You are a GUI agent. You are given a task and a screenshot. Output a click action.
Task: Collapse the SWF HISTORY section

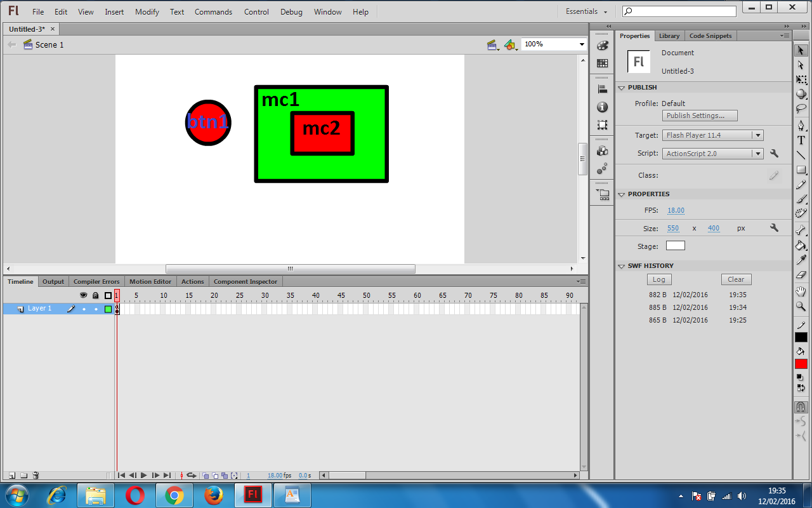click(622, 266)
